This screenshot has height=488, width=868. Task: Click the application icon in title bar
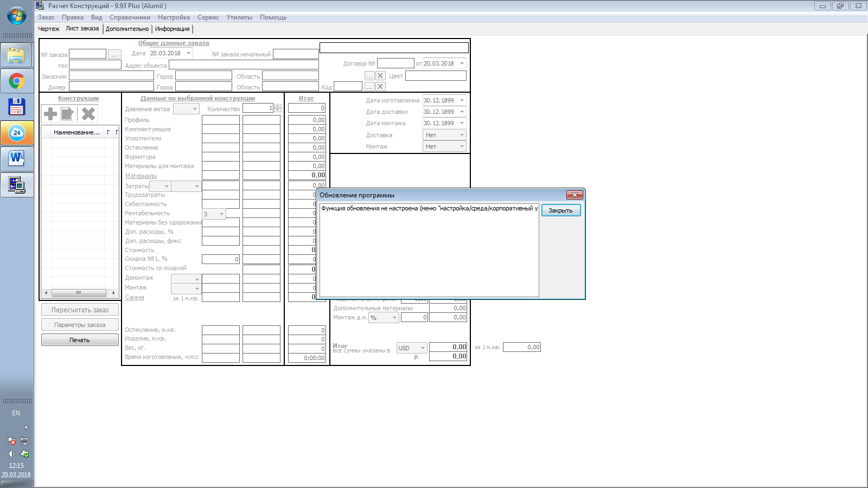[x=40, y=5]
